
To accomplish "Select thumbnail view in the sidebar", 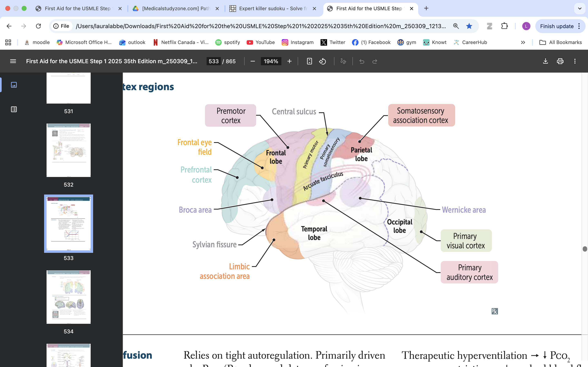I will (x=14, y=85).
